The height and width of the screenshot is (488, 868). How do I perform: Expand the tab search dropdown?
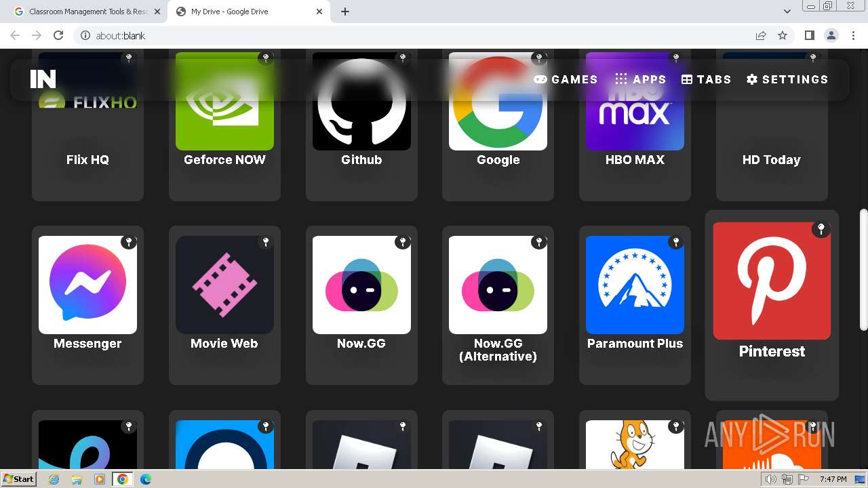787,12
